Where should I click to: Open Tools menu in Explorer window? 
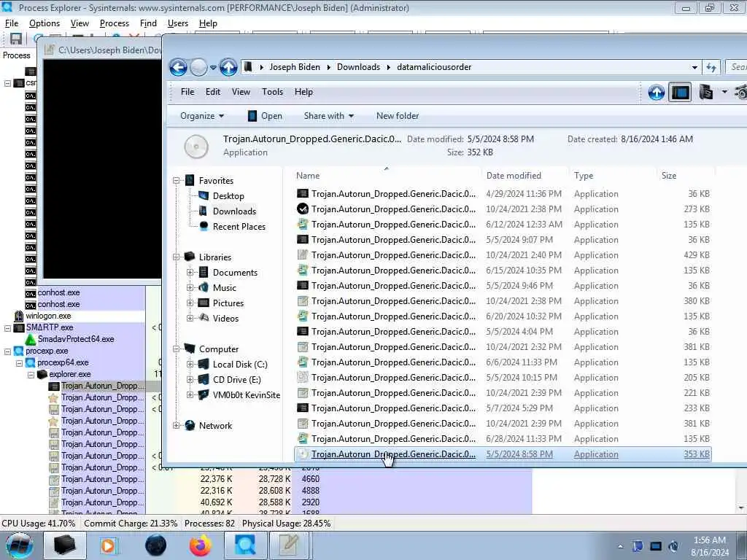pyautogui.click(x=273, y=92)
